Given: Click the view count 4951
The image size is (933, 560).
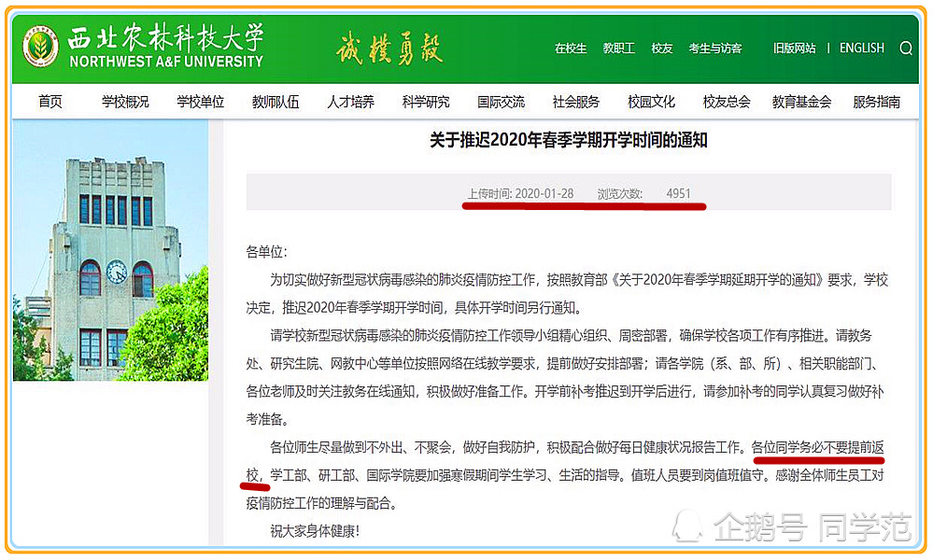Looking at the screenshot, I should point(678,194).
